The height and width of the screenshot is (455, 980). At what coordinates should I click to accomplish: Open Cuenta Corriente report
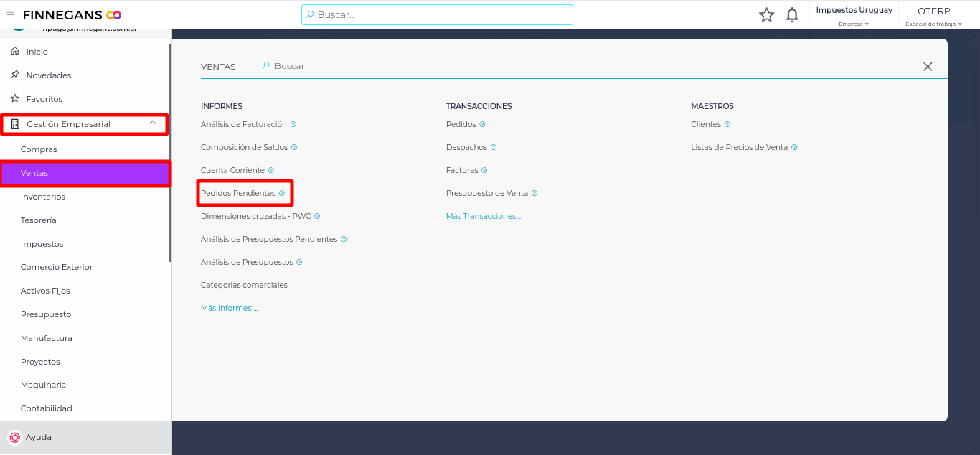click(x=232, y=170)
